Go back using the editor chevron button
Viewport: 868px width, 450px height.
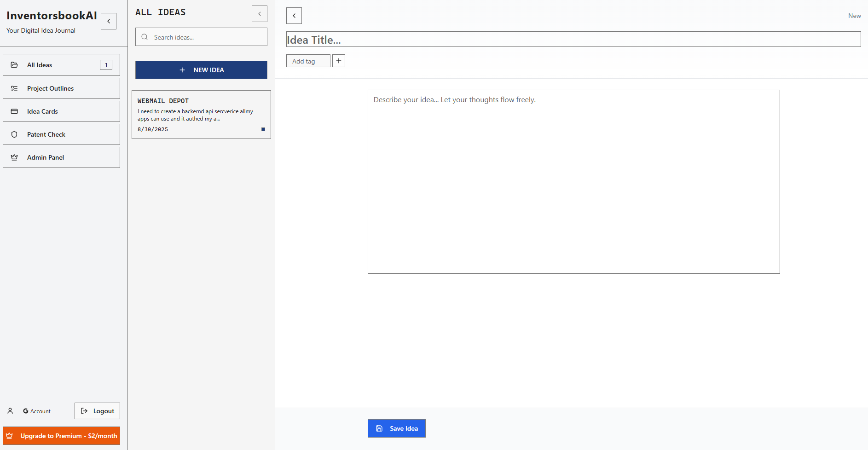(294, 16)
